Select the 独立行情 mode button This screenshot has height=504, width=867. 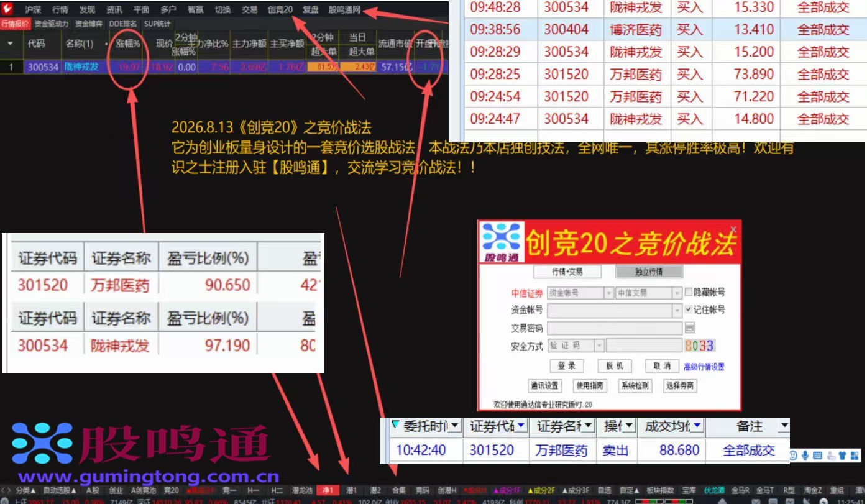click(x=649, y=272)
